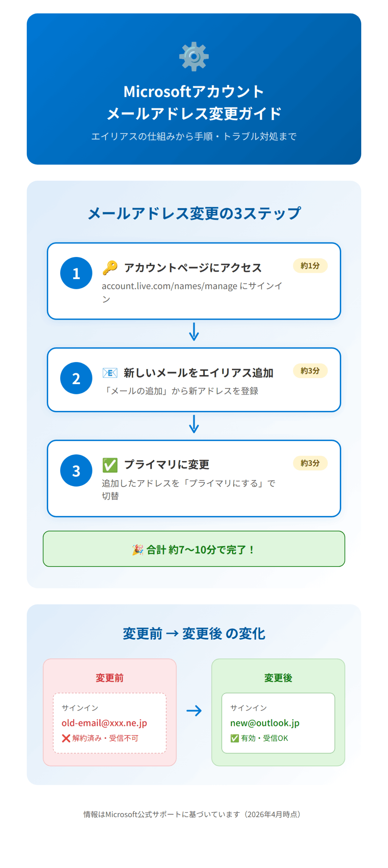The image size is (388, 868).
Task: Click the プライマリに変更 step title
Action: [x=167, y=464]
